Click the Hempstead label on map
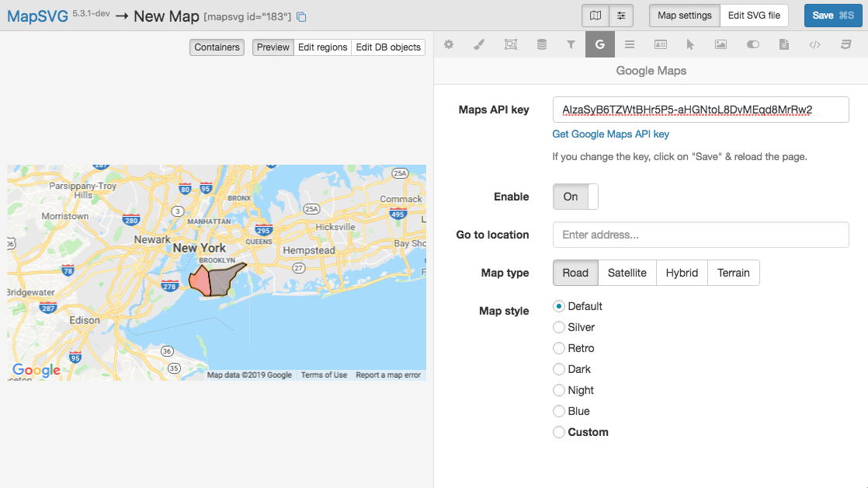The height and width of the screenshot is (488, 868). click(x=309, y=250)
